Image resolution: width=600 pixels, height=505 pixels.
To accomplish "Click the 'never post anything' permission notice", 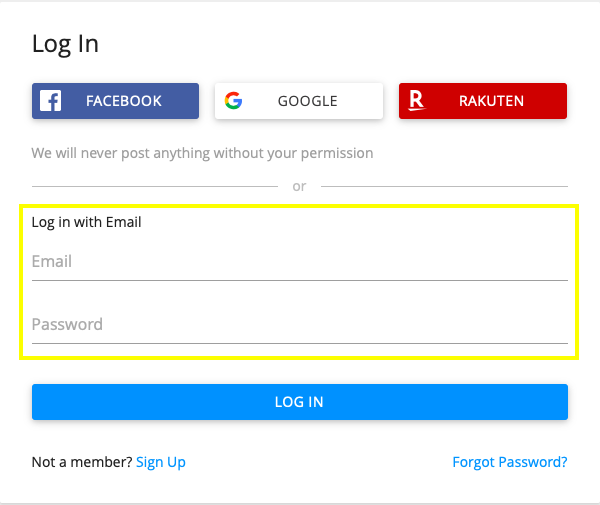I will coord(202,153).
